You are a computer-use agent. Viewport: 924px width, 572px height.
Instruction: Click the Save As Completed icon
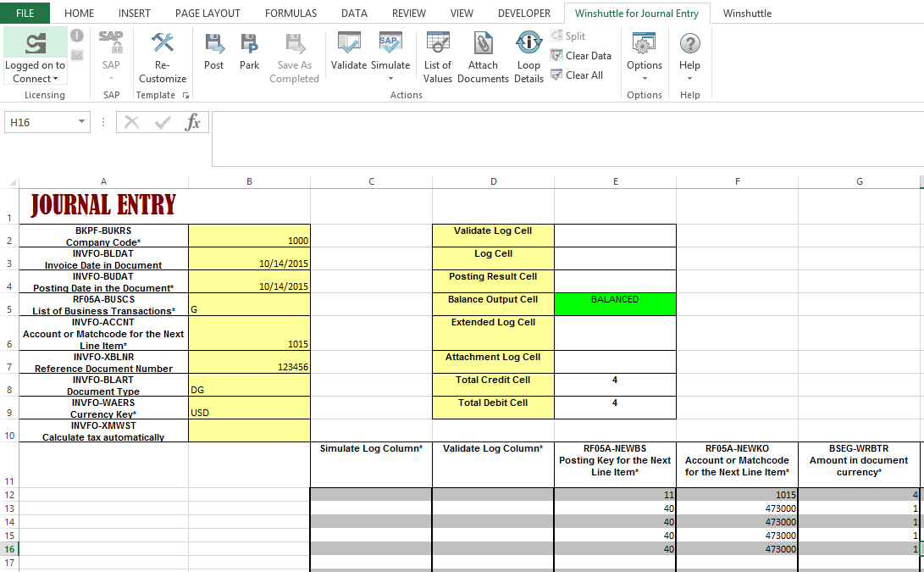[294, 44]
